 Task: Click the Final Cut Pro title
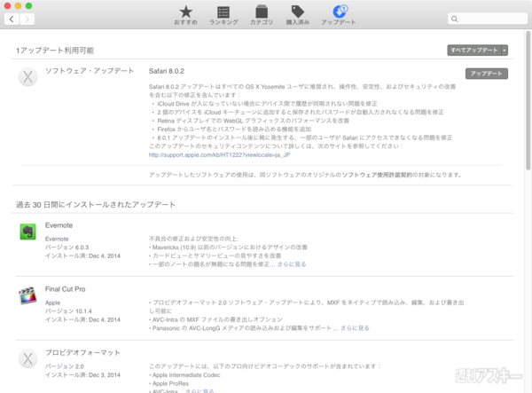(65, 289)
